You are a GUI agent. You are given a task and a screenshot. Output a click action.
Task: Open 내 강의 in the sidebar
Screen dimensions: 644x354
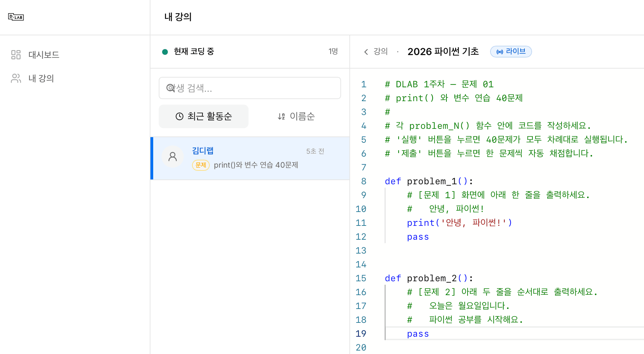click(32, 78)
